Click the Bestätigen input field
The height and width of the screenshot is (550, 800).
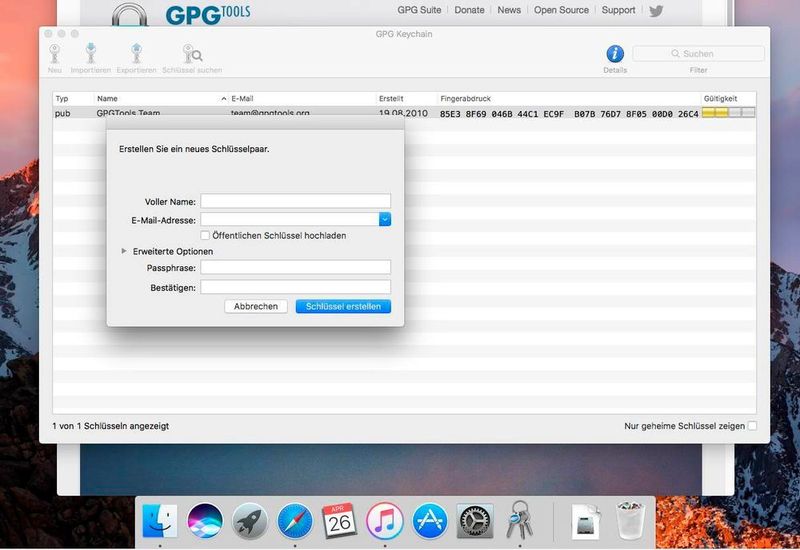[295, 287]
